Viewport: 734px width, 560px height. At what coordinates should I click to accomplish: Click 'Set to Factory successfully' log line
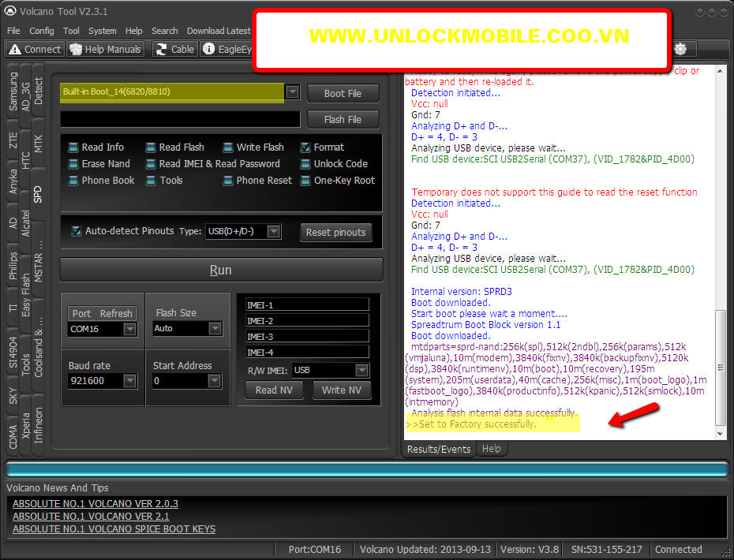[x=471, y=424]
